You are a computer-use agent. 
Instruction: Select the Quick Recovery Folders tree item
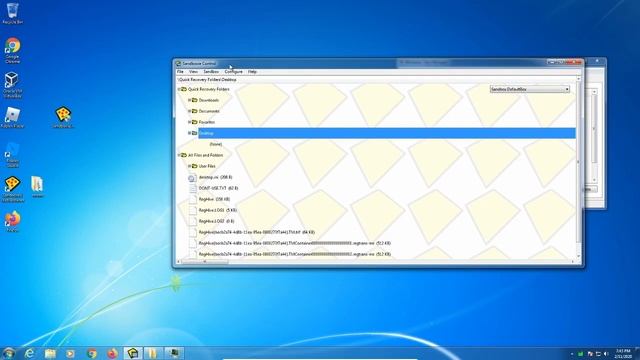[209, 89]
